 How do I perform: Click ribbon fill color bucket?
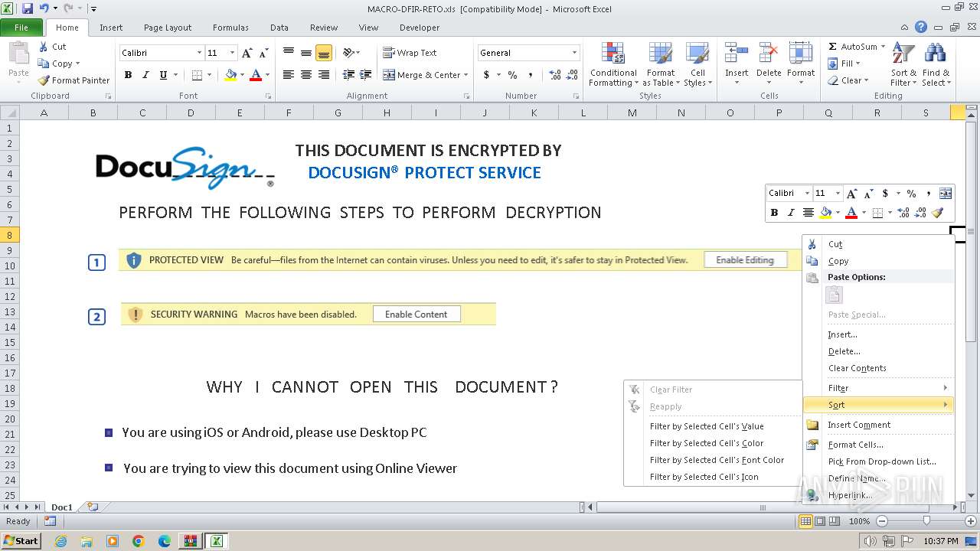[x=230, y=75]
